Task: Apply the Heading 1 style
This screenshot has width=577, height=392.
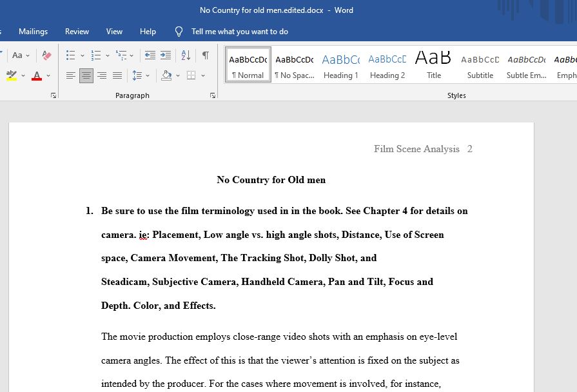Action: pos(341,64)
